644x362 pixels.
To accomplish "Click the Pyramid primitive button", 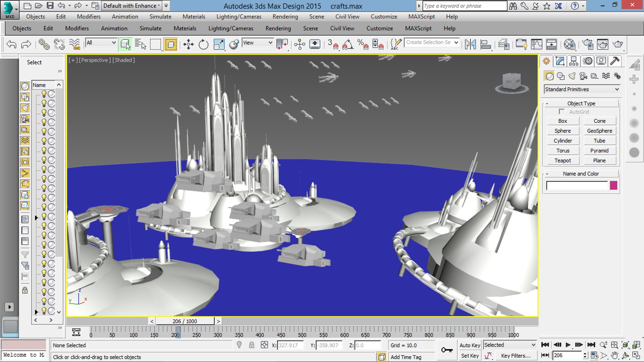I will pyautogui.click(x=599, y=151).
